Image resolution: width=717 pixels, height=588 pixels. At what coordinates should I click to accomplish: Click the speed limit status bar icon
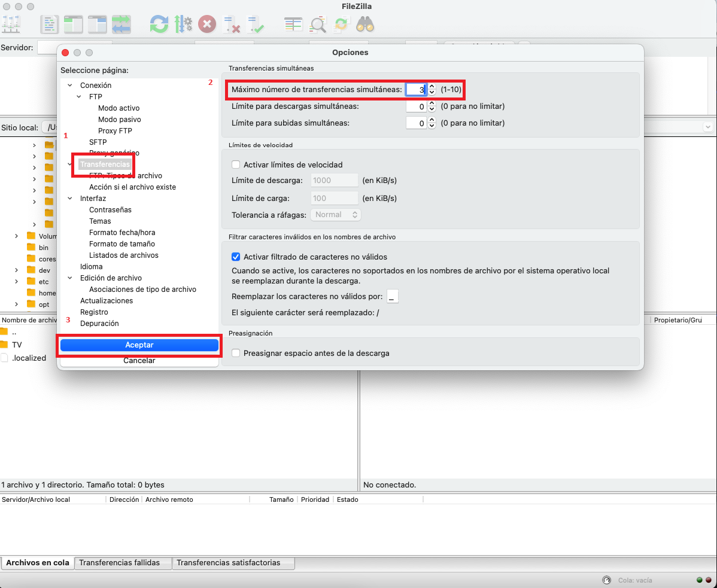click(606, 580)
